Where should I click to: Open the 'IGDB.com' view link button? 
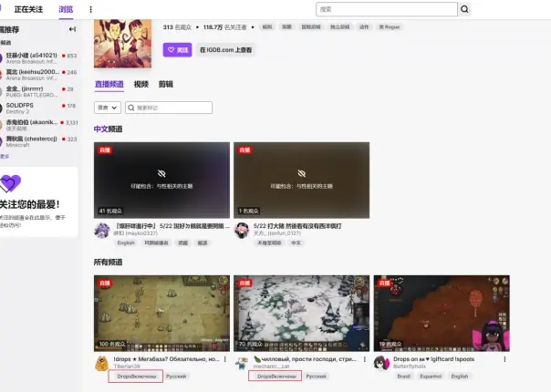[x=225, y=50]
